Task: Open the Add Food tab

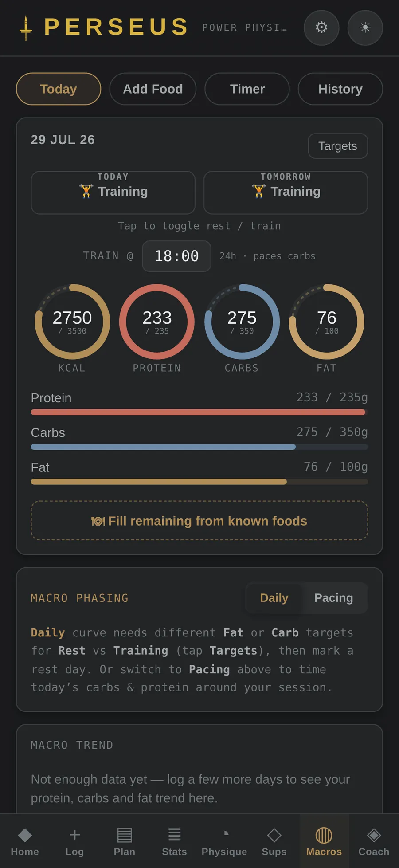Action: 153,89
